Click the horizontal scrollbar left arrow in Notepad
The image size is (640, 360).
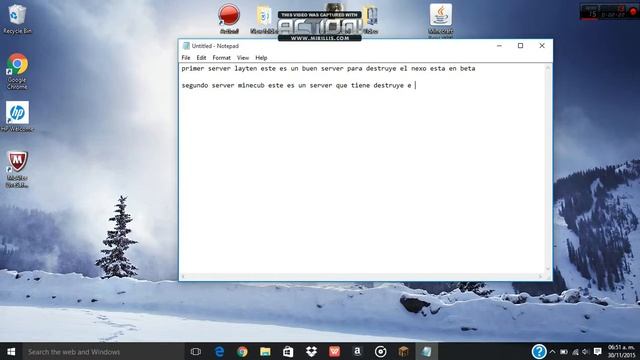[x=183, y=277]
